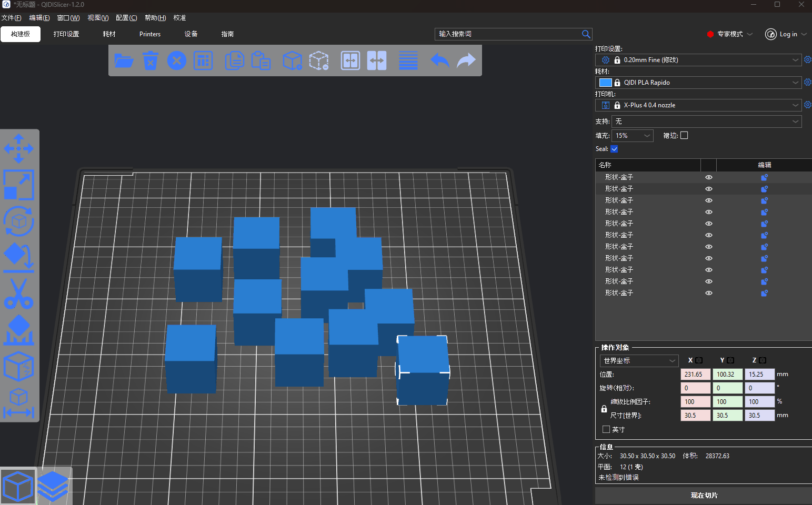
Task: Open variable layer height tool
Action: (x=408, y=60)
